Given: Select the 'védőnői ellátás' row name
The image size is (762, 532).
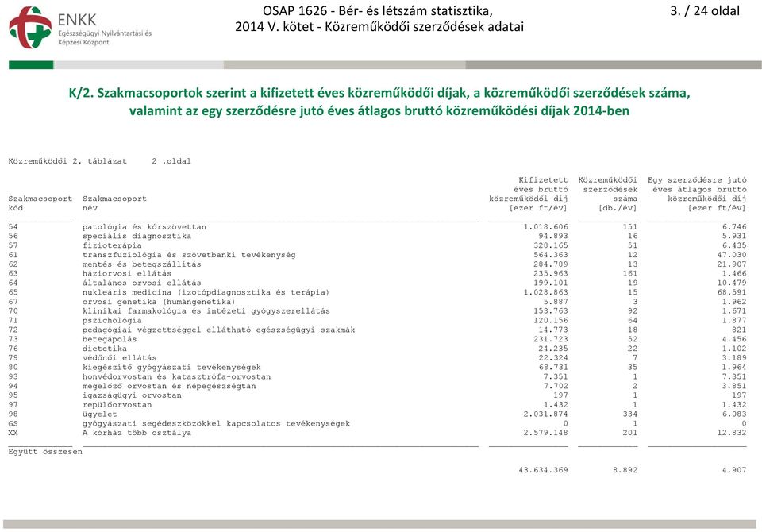Looking at the screenshot, I should coord(120,358).
